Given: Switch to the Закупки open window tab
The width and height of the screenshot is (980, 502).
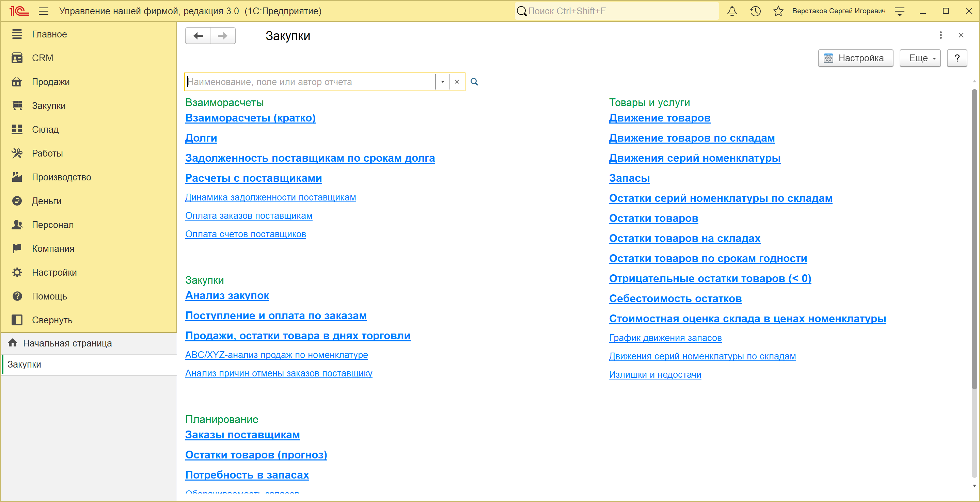Looking at the screenshot, I should 89,364.
